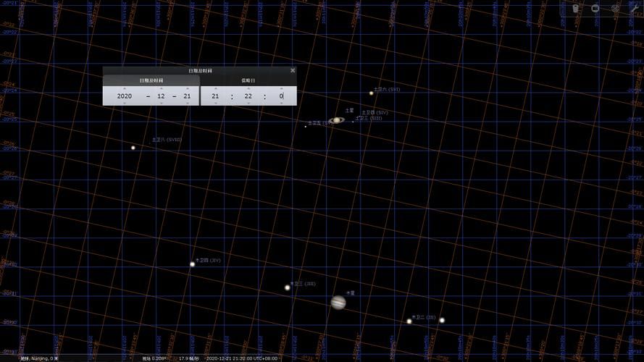644x362 pixels.
Task: Increase the year with its up arrow
Action: (125, 88)
